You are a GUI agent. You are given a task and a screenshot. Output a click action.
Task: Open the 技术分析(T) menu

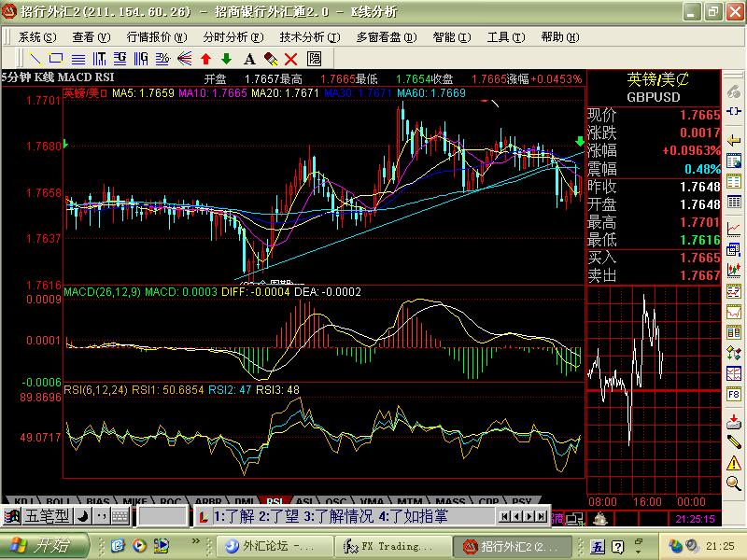coord(310,37)
